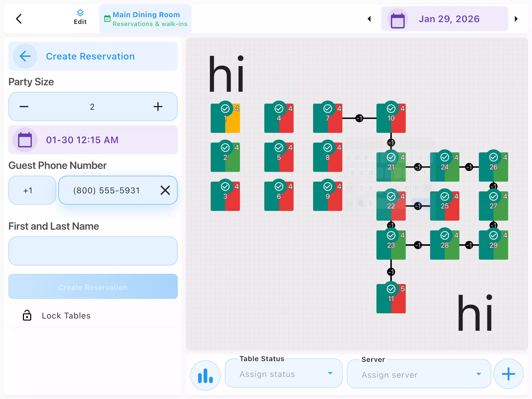Open the bar chart statistics button
The width and height of the screenshot is (532, 399).
click(205, 375)
